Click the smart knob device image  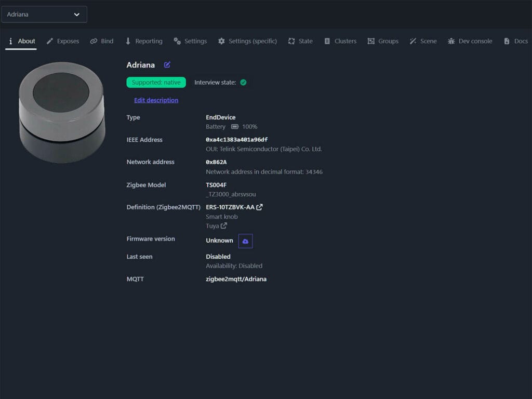[62, 113]
